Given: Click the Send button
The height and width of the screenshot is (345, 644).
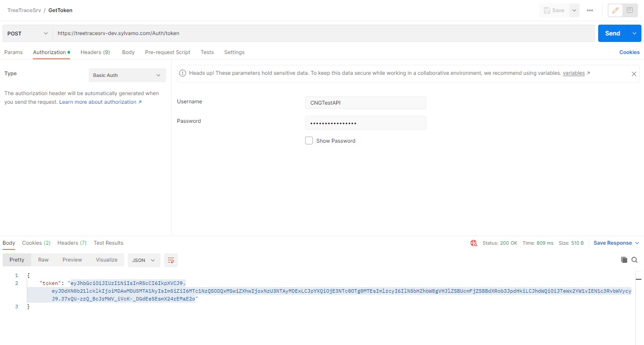Looking at the screenshot, I should [612, 33].
